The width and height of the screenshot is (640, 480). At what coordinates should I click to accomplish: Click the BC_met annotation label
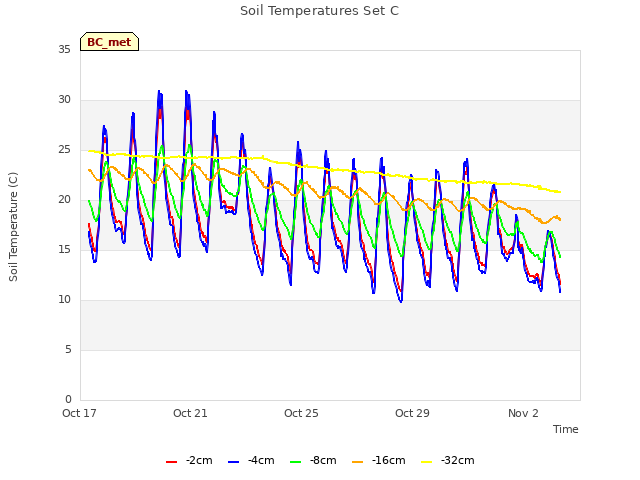click(x=109, y=42)
